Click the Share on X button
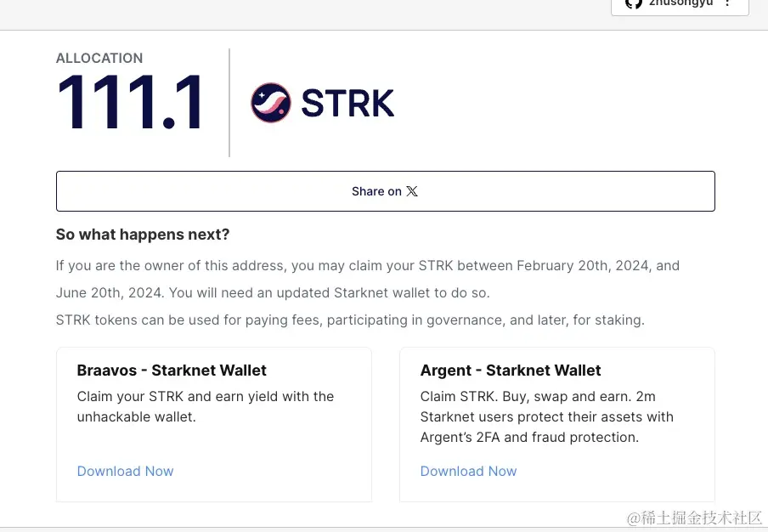 point(386,191)
